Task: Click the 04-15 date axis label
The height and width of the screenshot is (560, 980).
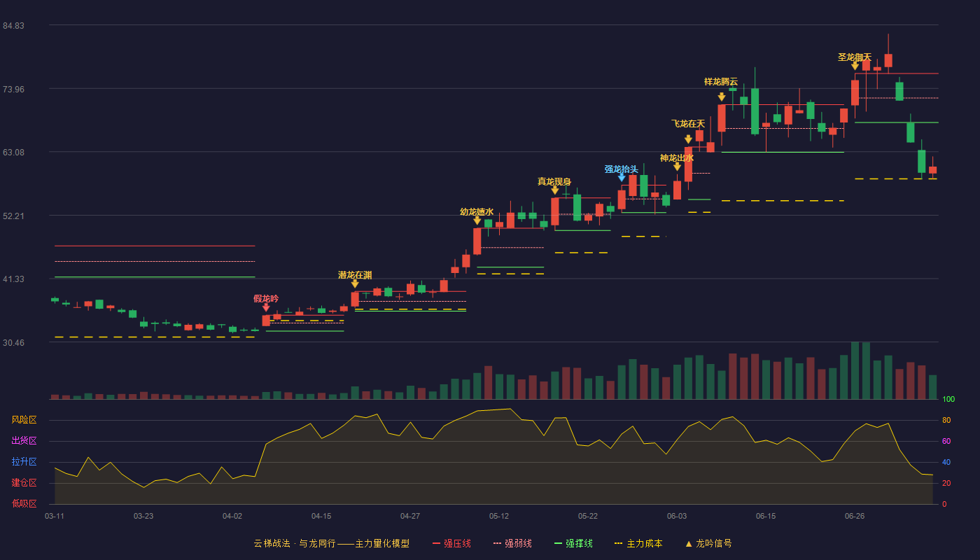Action: click(x=321, y=516)
